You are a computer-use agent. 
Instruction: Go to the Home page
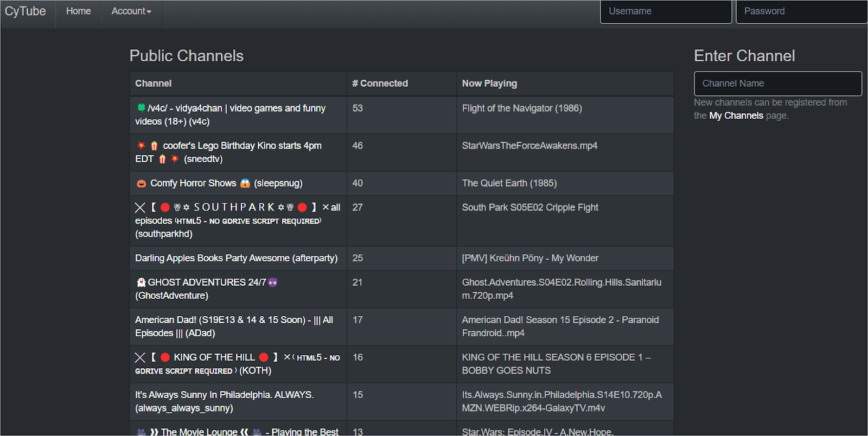coord(79,11)
